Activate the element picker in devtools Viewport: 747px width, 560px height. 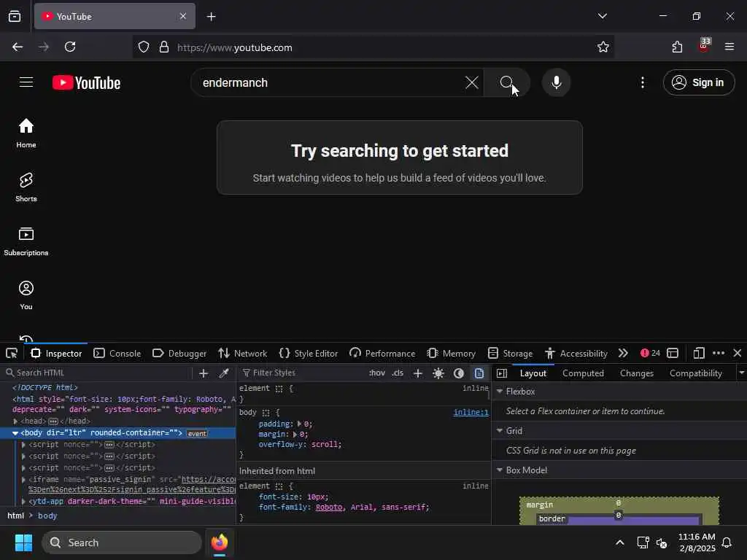12,354
